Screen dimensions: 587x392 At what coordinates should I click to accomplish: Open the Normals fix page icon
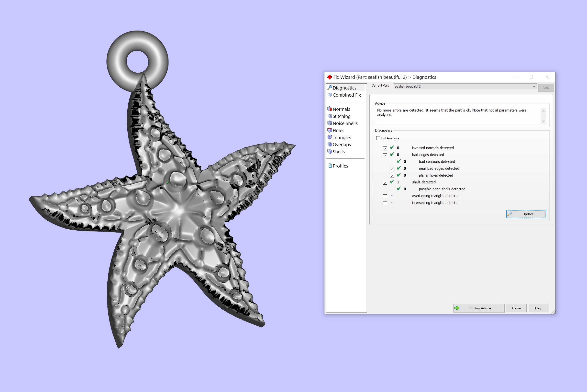[x=330, y=109]
